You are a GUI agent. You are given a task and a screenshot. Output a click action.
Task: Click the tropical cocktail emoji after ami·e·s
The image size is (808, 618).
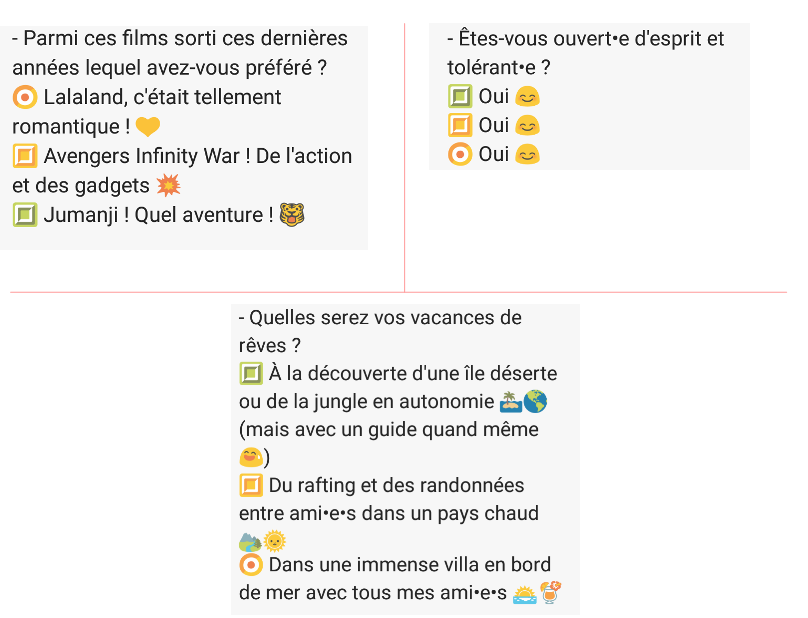coord(550,593)
